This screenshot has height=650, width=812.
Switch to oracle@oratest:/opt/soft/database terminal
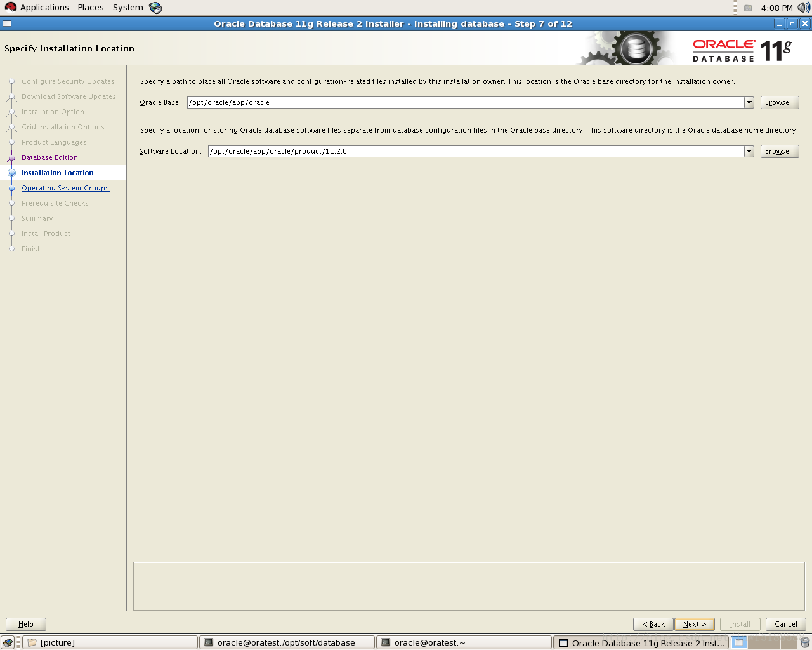pos(287,642)
